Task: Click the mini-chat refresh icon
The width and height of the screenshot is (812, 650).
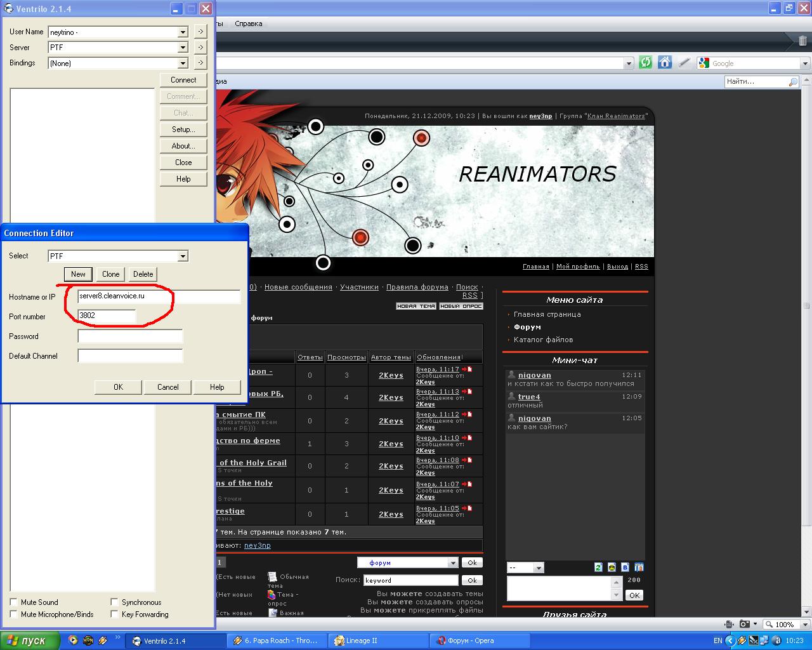Action: (598, 567)
